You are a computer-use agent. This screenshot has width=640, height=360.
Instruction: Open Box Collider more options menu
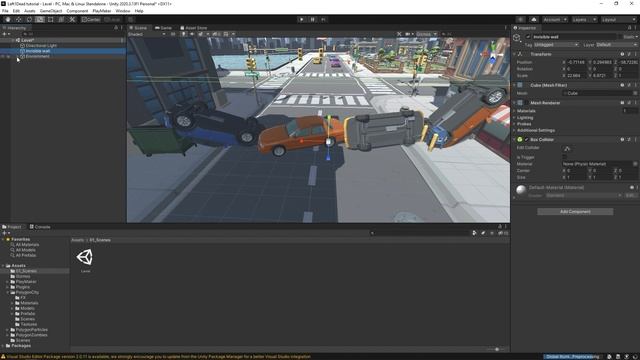(x=636, y=140)
